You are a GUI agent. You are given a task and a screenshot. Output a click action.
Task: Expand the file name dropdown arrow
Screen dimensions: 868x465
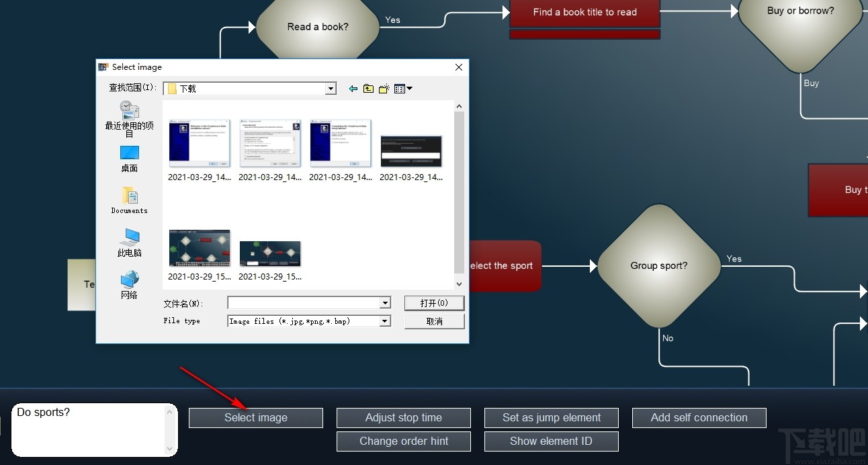[385, 303]
